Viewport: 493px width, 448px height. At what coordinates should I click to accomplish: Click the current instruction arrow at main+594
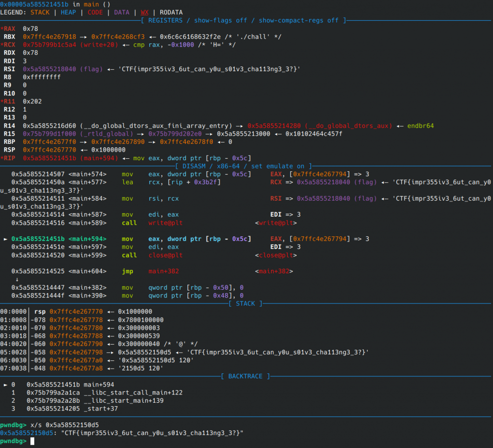click(6, 239)
